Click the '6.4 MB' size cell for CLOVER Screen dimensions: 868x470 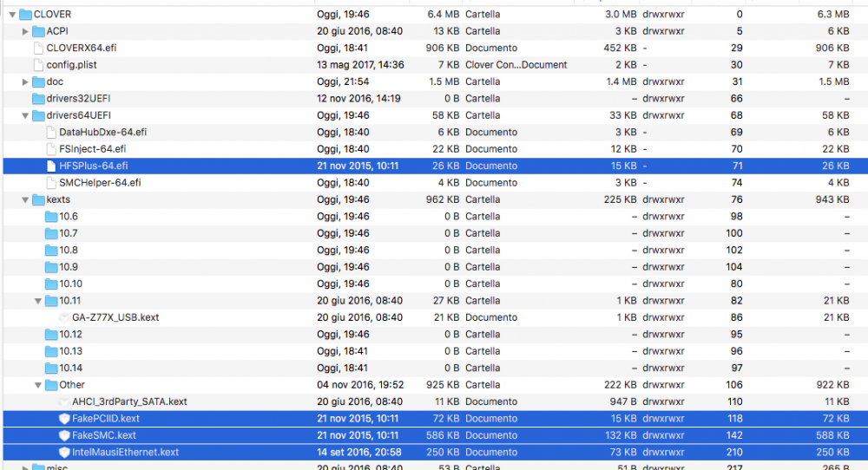click(444, 15)
